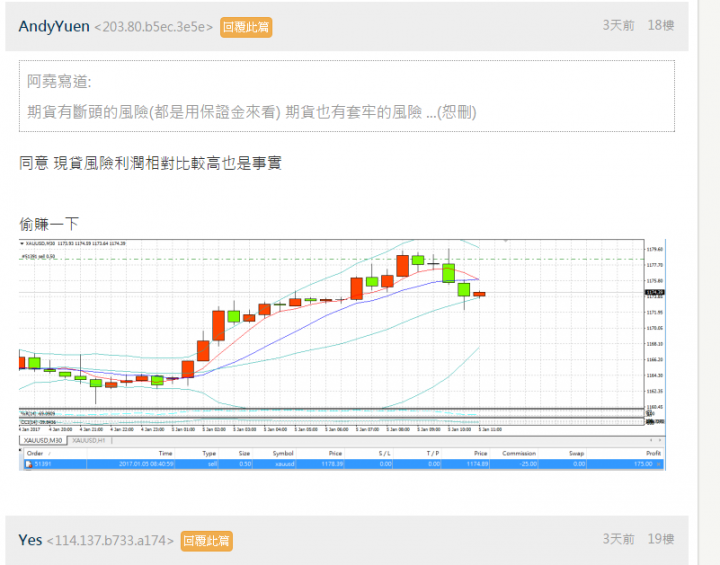This screenshot has height=565, width=720.
Task: Click the 19樓 floor number
Action: coord(661,539)
